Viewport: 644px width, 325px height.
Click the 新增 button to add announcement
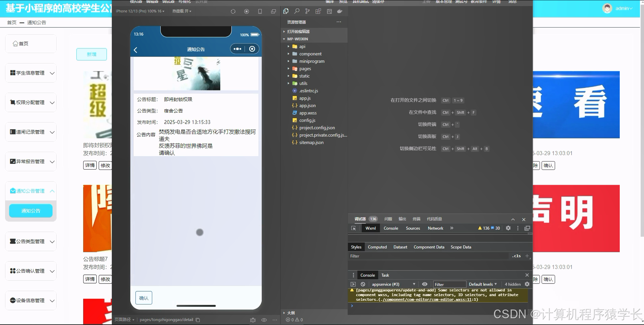coord(91,54)
